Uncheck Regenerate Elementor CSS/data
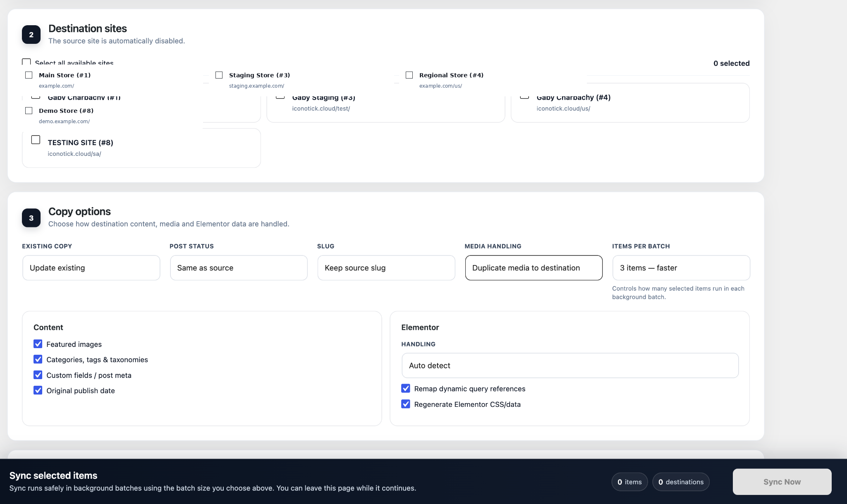The width and height of the screenshot is (847, 504). tap(406, 404)
